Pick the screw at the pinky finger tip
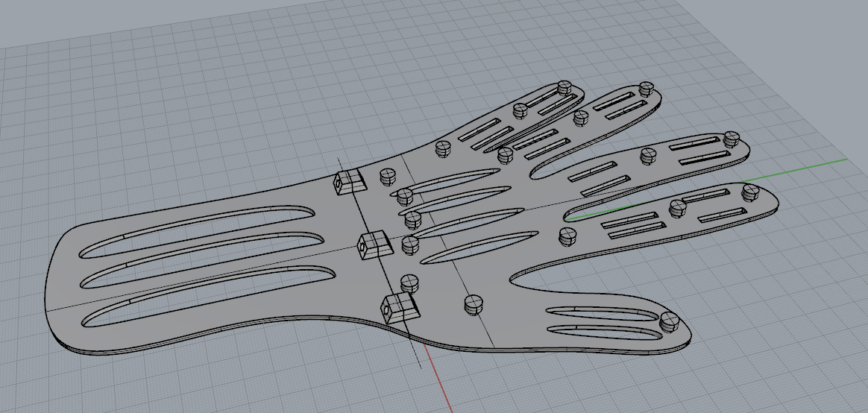Viewport: 868px width, 413px height. point(564,87)
